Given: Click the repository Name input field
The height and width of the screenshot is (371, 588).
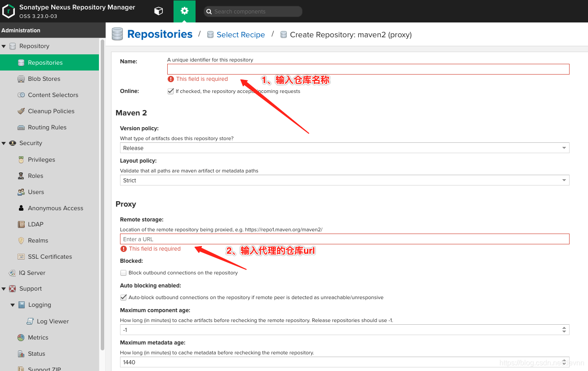Looking at the screenshot, I should point(368,69).
